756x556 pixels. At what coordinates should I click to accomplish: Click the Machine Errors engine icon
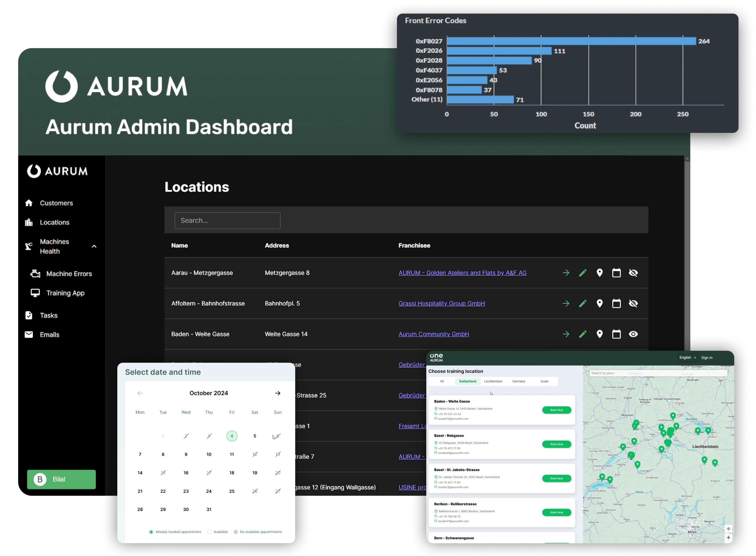point(35,274)
